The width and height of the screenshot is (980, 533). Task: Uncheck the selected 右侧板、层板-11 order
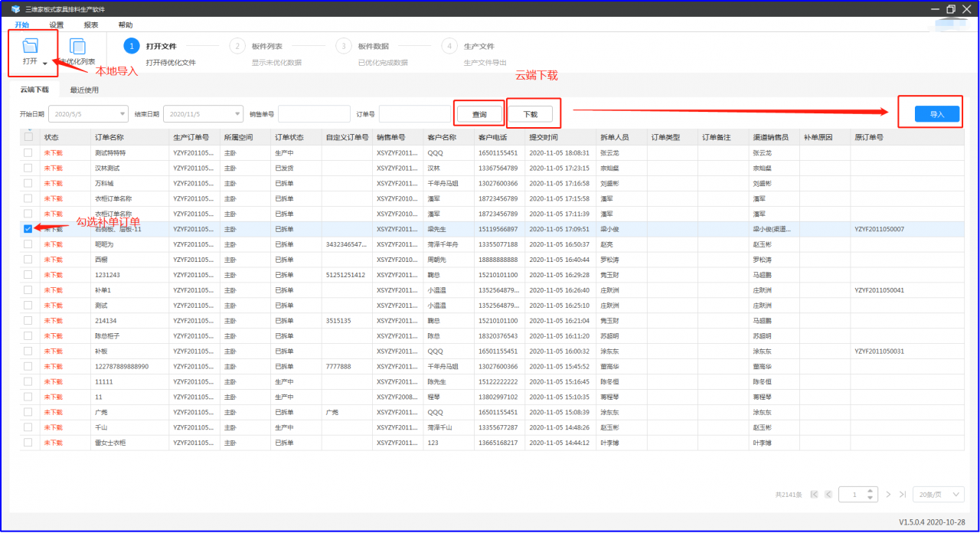[x=28, y=229]
